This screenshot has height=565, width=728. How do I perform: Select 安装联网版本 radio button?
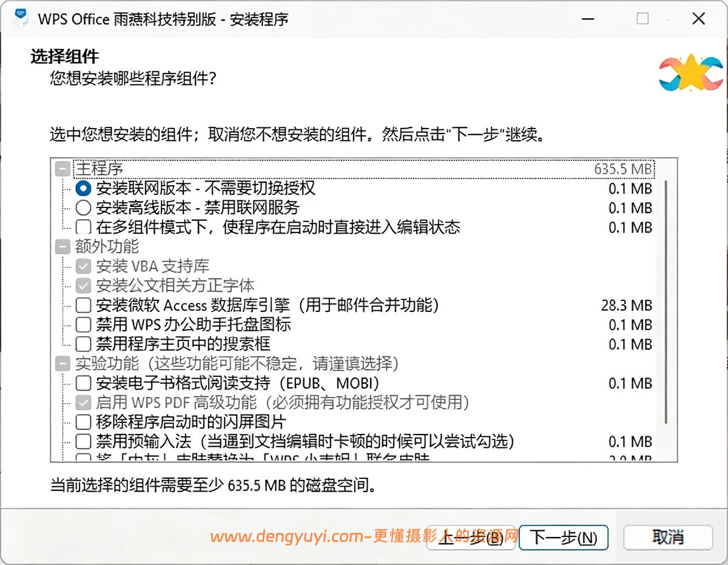point(83,189)
